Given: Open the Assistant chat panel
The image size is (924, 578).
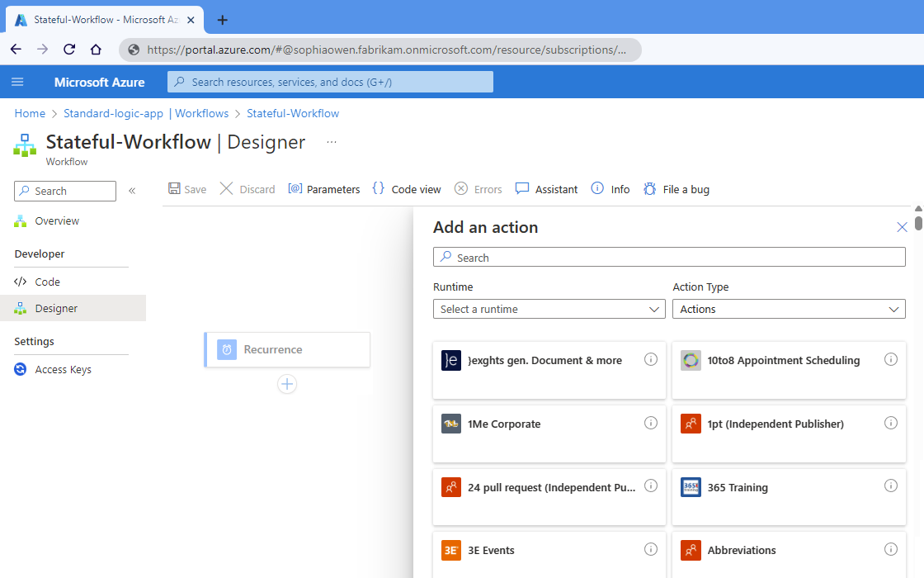Looking at the screenshot, I should click(546, 189).
